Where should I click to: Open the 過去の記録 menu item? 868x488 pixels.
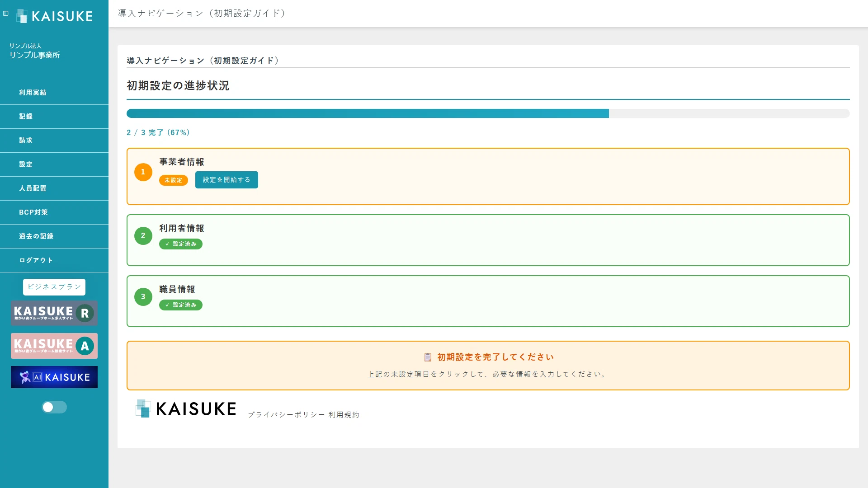(54, 236)
